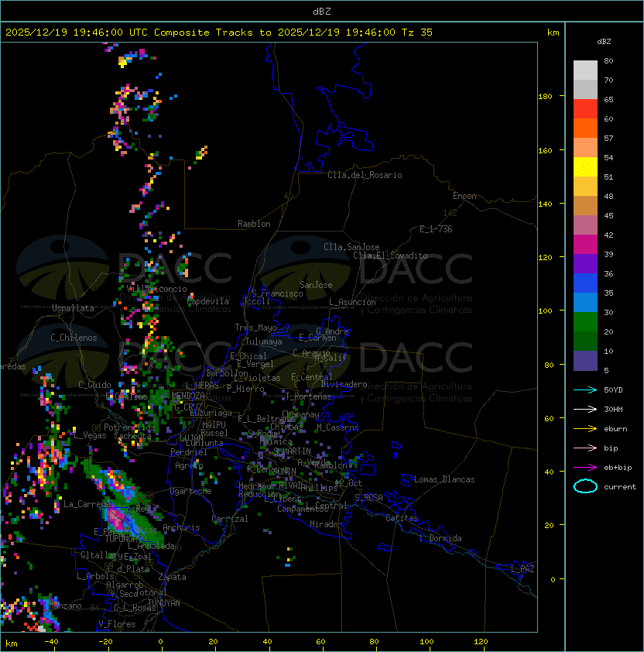644x652 pixels.
Task: Click the 'C_Guido' map label
Action: [x=94, y=385]
